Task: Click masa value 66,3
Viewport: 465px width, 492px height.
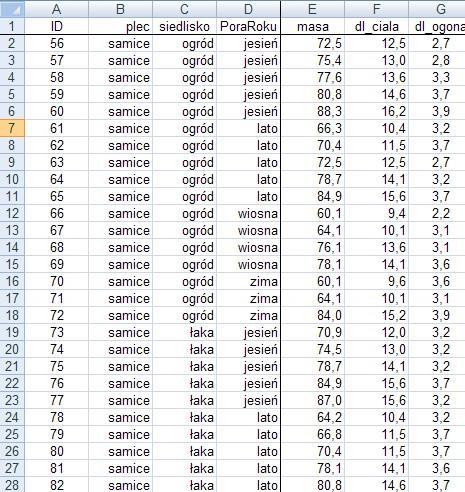Action: (x=312, y=128)
